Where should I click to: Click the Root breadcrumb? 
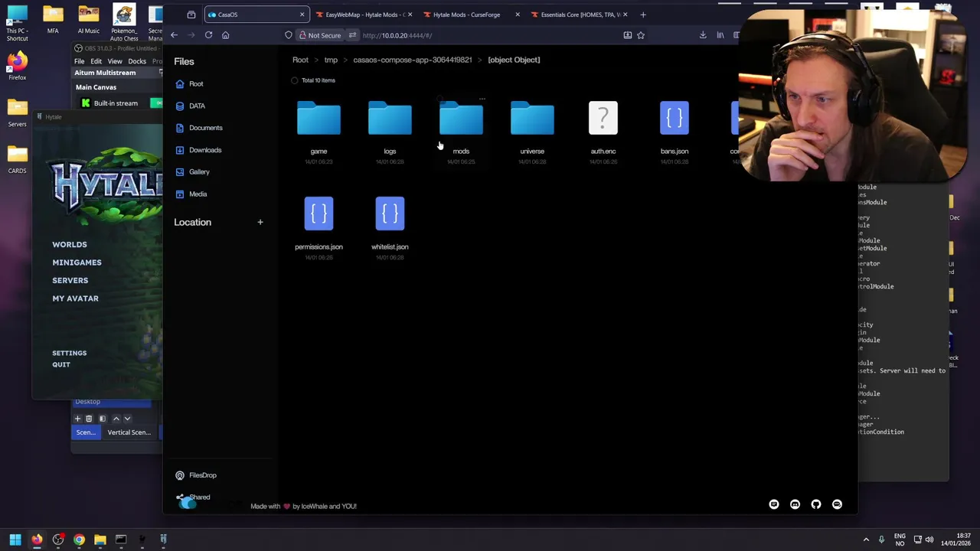click(300, 60)
